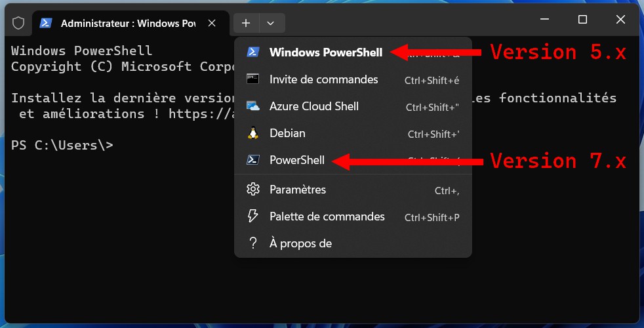Click the Debian penguin icon
The width and height of the screenshot is (644, 328).
point(252,133)
